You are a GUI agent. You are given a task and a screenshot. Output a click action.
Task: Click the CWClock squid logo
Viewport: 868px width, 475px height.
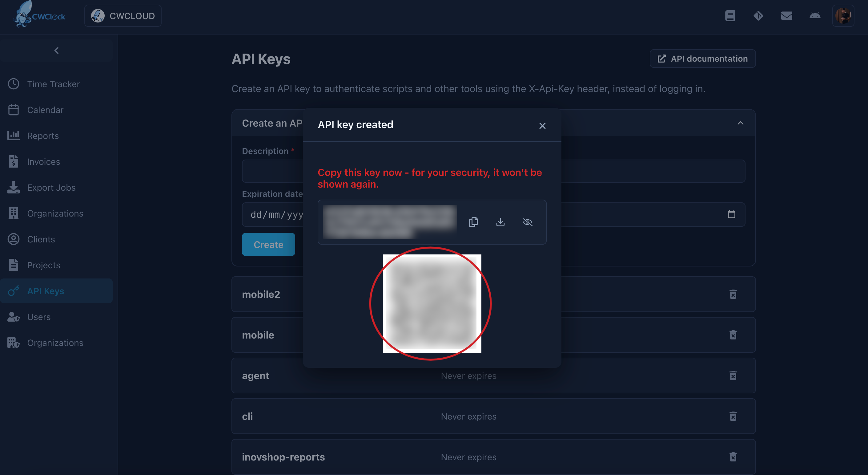click(39, 15)
